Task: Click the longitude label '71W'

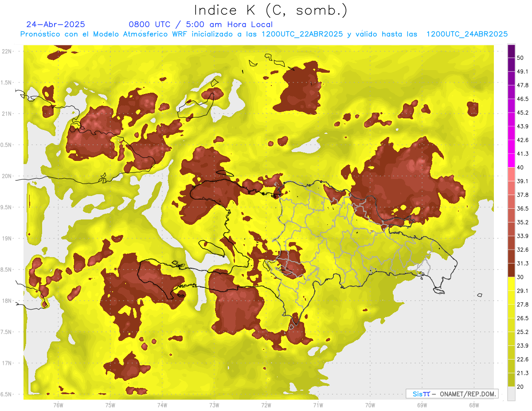Action: 318,405
